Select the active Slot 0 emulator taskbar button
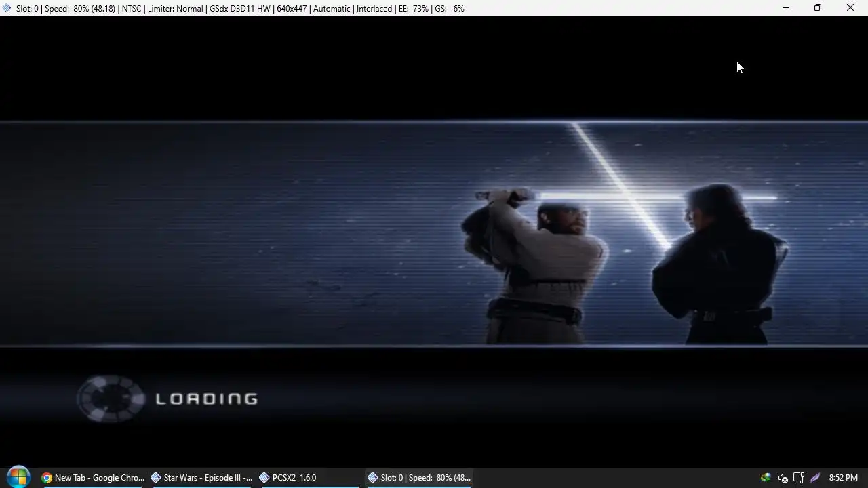The height and width of the screenshot is (488, 868). [x=418, y=478]
